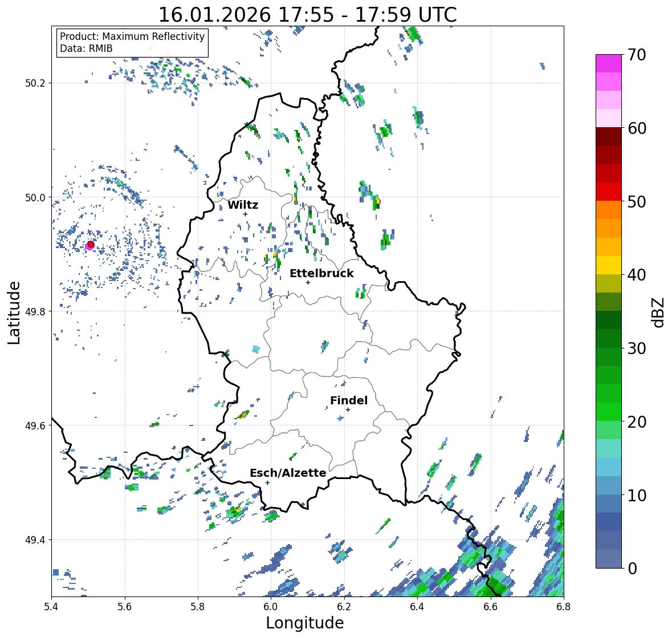Click the 6.6 longitude tick label
672x637 pixels.
coord(491,606)
